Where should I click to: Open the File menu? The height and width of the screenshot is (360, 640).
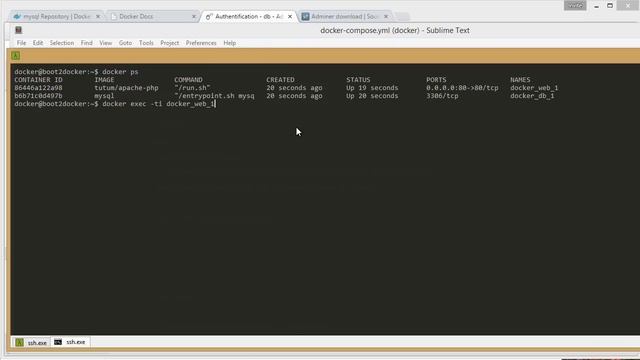[x=21, y=43]
